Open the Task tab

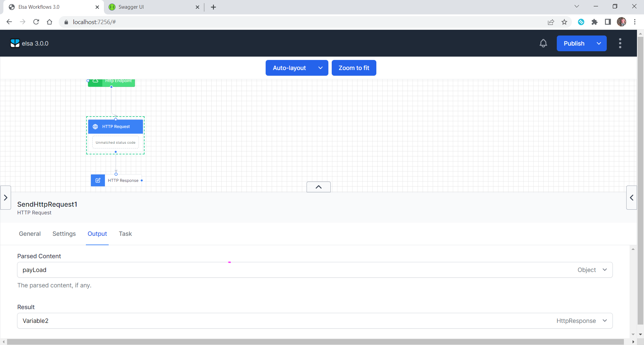point(125,234)
